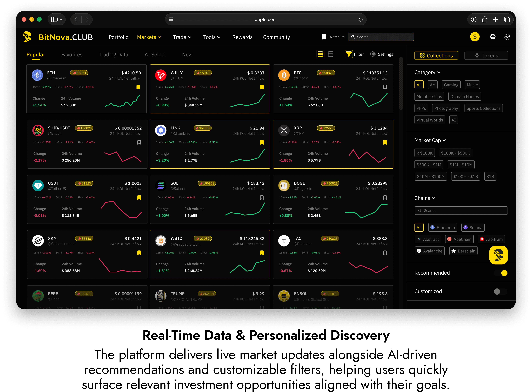Click the yellow Filter funnel icon
Screen dimensions: 532x392
(x=349, y=54)
